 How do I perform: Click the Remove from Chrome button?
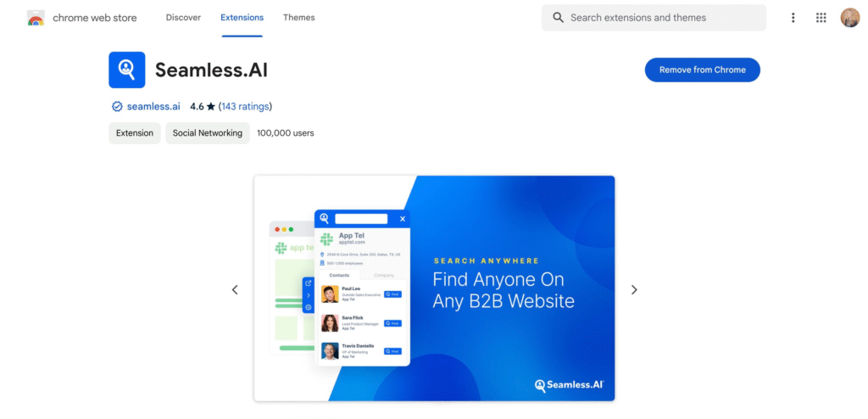coord(703,70)
